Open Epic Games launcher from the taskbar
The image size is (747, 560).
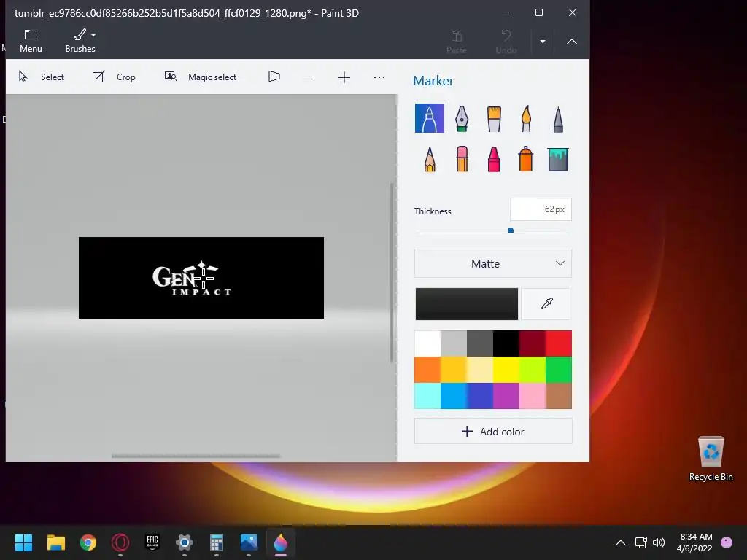[152, 542]
